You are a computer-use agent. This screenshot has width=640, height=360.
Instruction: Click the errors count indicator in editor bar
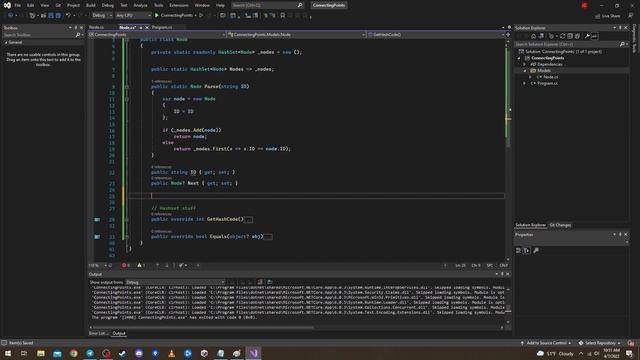[125, 265]
